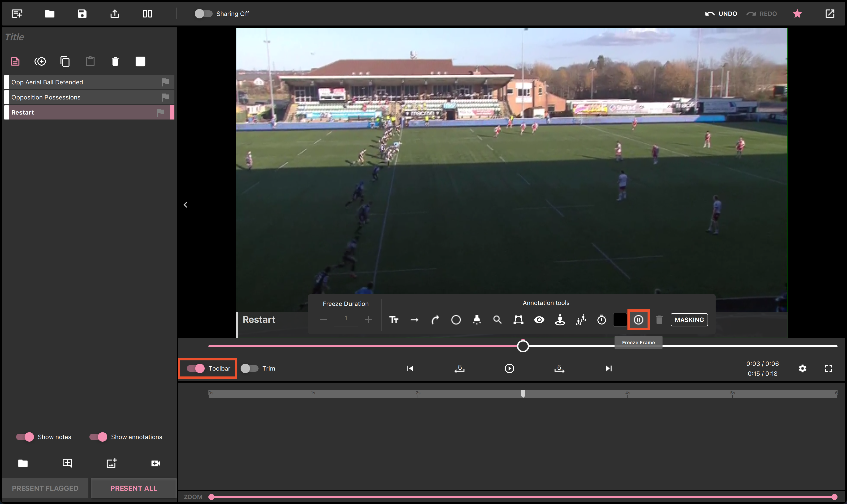
Task: Select the curved arrow tool
Action: click(435, 320)
